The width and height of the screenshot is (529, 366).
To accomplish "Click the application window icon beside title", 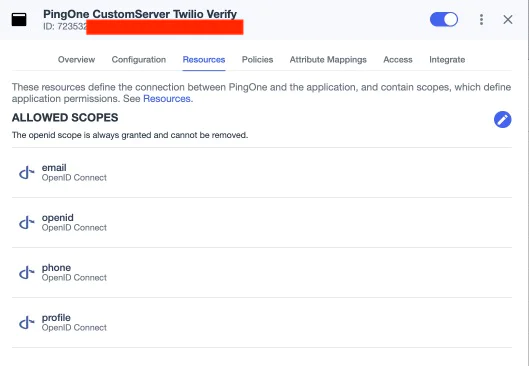I will click(19, 20).
